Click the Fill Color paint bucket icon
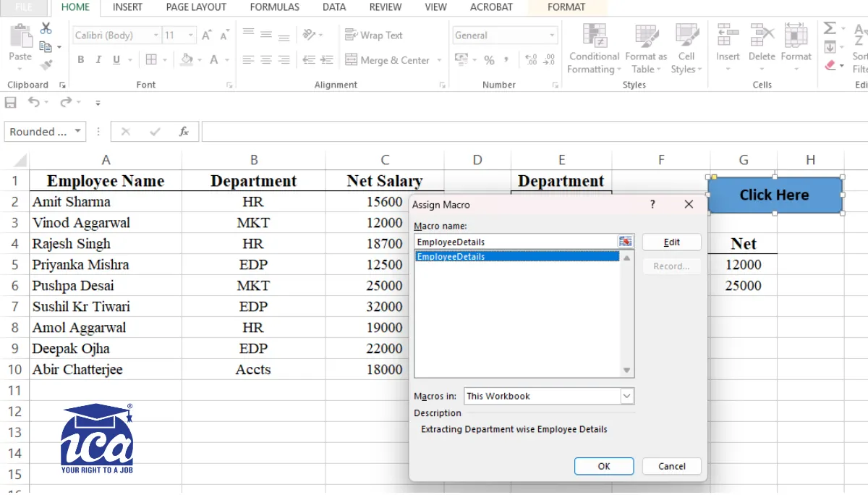The image size is (868, 495). tap(187, 60)
